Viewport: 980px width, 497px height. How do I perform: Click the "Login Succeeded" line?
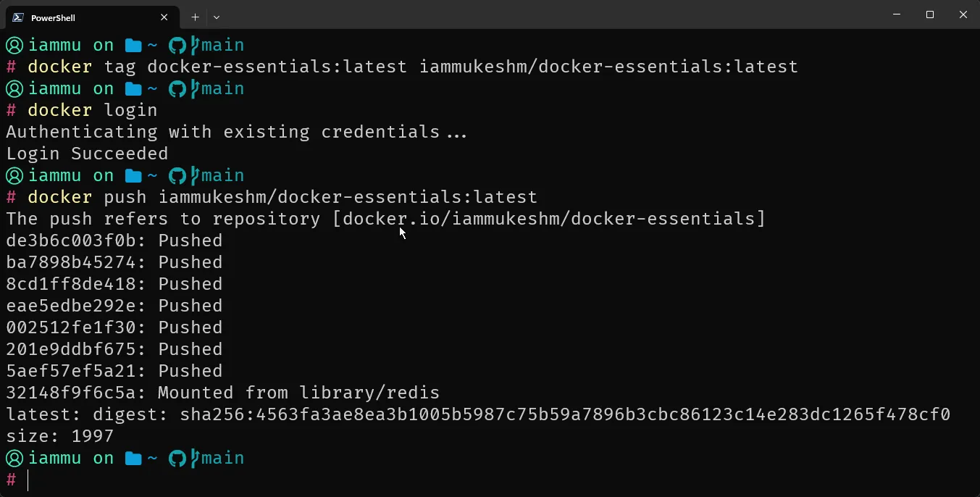pos(86,153)
